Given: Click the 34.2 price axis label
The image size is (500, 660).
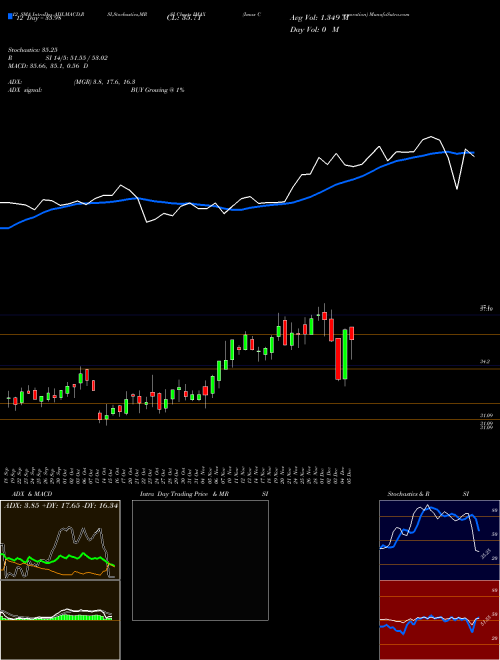Looking at the screenshot, I should [485, 362].
